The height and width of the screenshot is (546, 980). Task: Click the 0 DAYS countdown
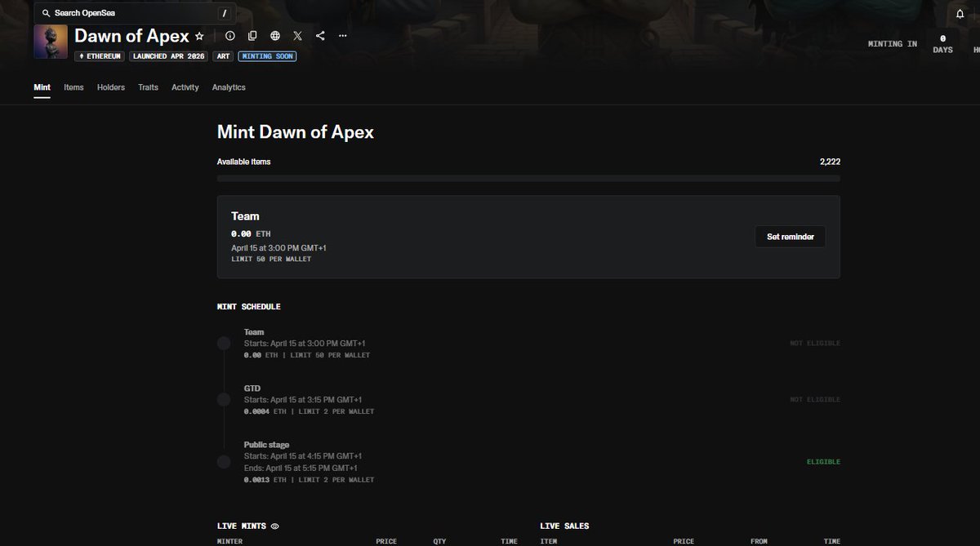click(x=942, y=44)
